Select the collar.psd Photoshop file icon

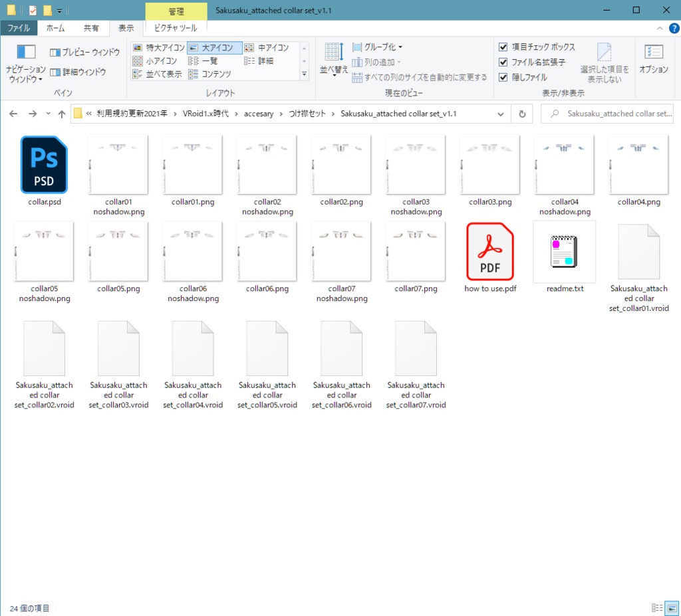pos(44,165)
